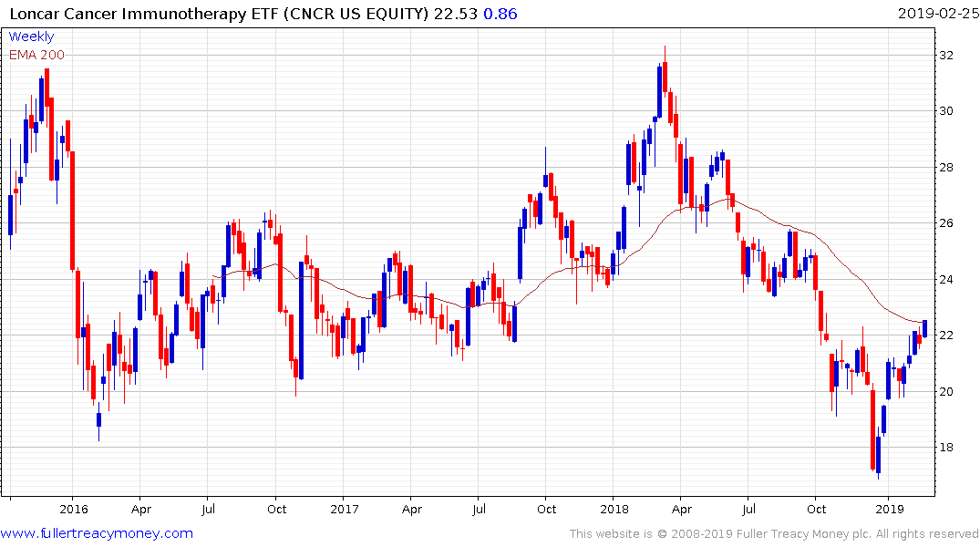
Task: Click the 32 price axis label
Action: pyautogui.click(x=946, y=55)
